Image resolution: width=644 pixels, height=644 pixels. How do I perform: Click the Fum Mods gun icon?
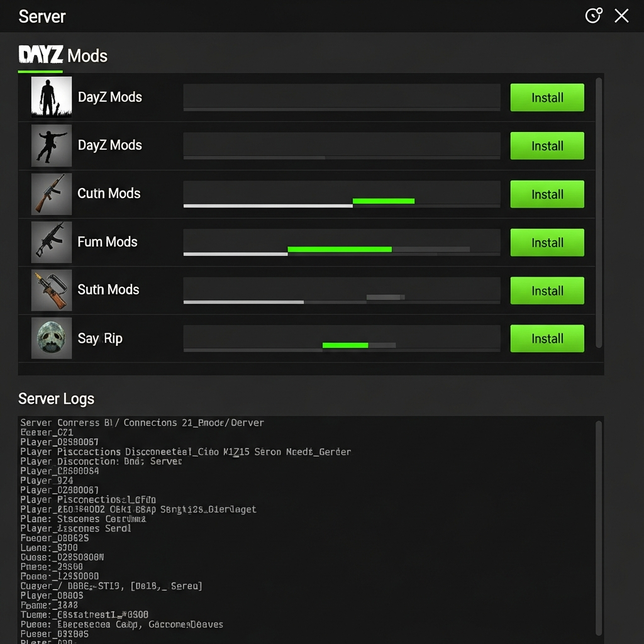coord(51,242)
